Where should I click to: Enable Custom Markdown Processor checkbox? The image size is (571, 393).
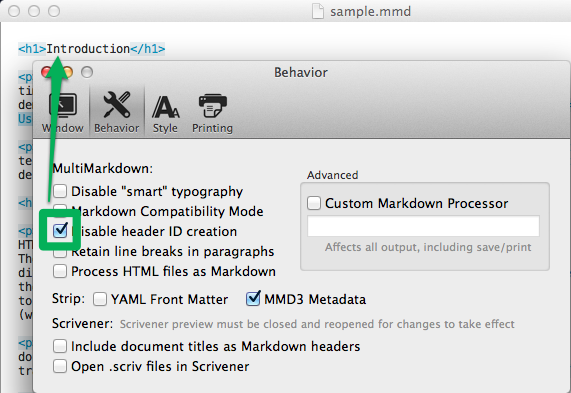(314, 203)
